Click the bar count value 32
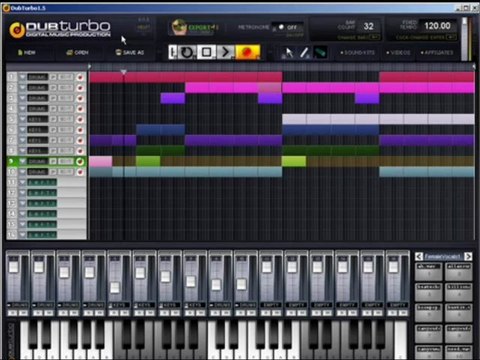 tap(368, 26)
